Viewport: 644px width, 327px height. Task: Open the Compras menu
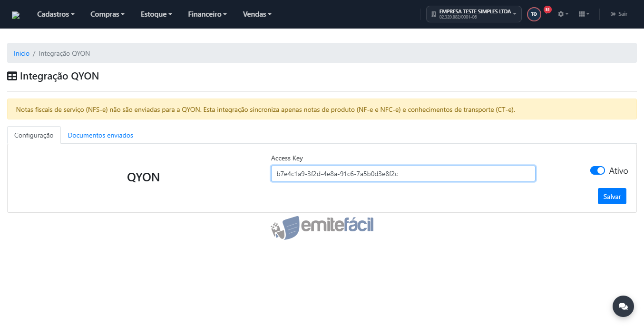click(x=107, y=14)
